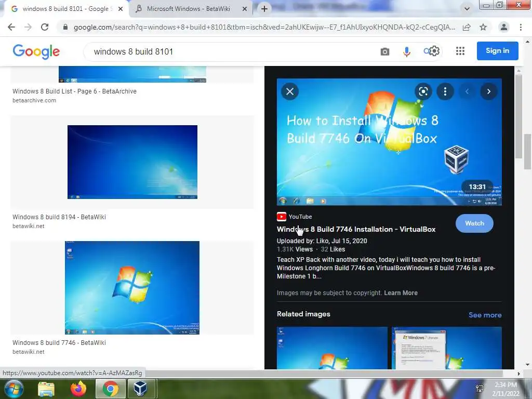Click the scroll-right arrow on the horizontal scrollbar
532x399 pixels.
518,374
